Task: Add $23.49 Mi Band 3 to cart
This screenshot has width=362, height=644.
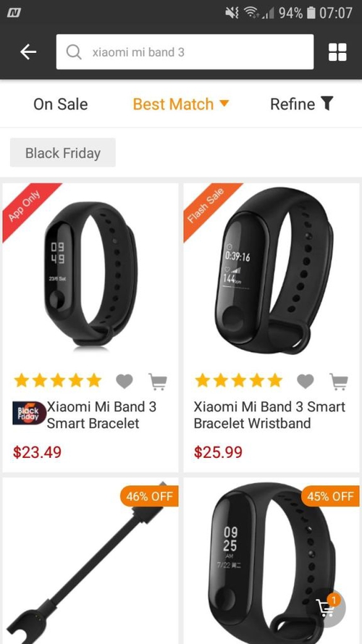Action: pos(158,382)
